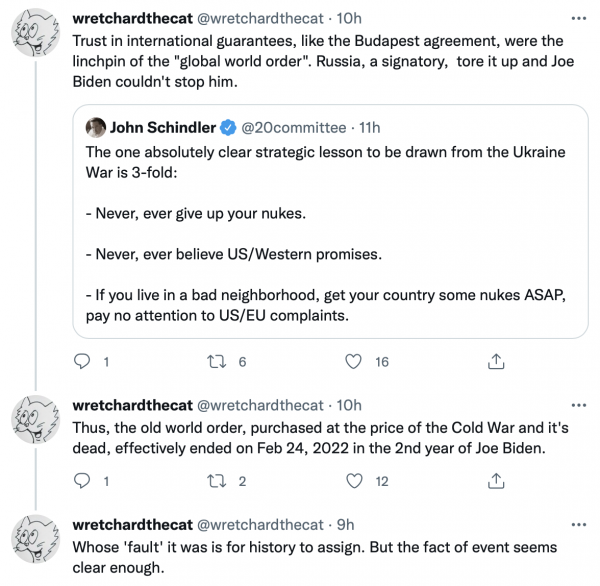Open more options on third tweet
Screen dimensions: 600x586
tap(578, 525)
